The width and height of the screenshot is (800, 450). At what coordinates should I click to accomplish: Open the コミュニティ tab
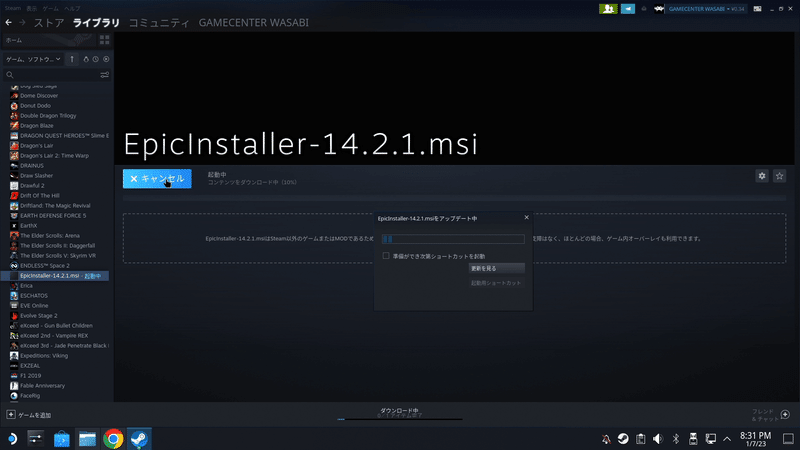159,22
